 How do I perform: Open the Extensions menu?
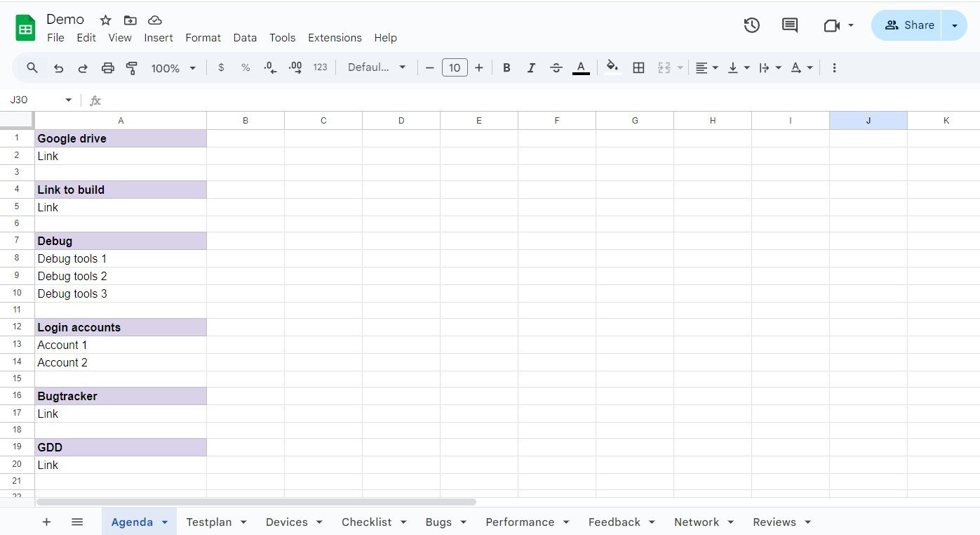(x=335, y=38)
